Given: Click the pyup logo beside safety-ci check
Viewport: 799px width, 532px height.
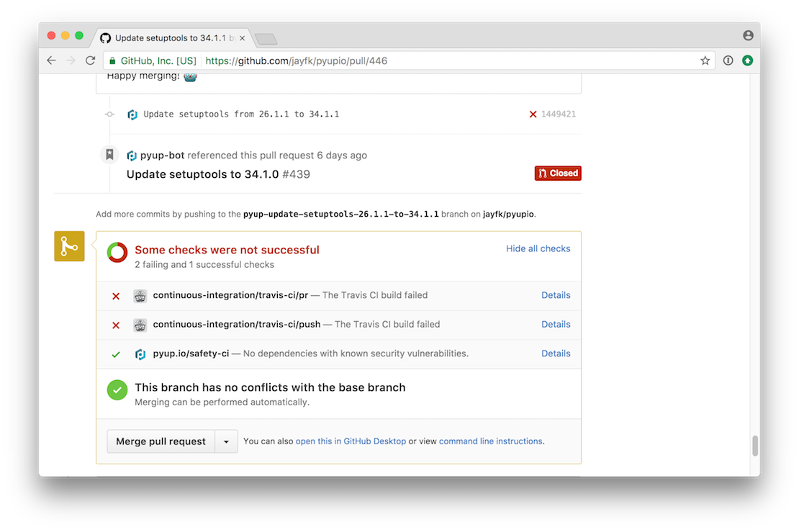Looking at the screenshot, I should point(140,354).
